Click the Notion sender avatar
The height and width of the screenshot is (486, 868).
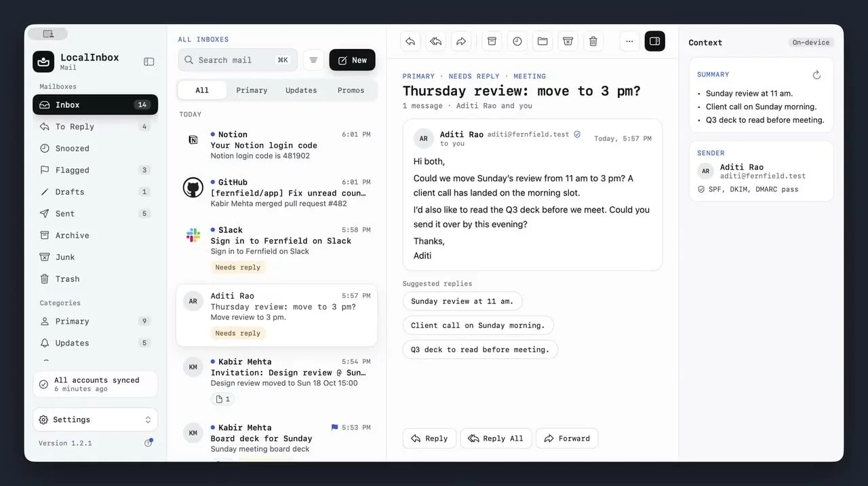click(193, 140)
